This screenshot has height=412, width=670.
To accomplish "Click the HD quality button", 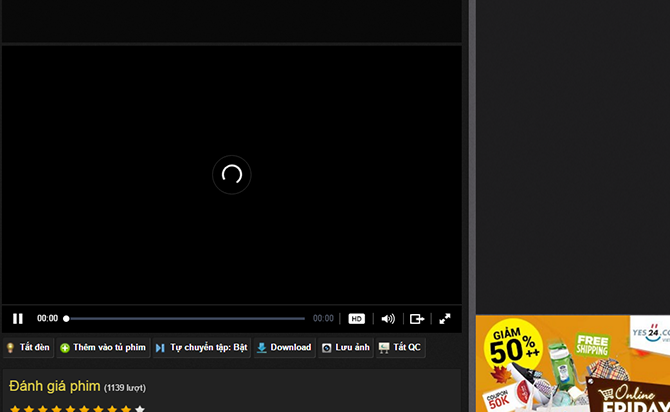I will coord(356,319).
